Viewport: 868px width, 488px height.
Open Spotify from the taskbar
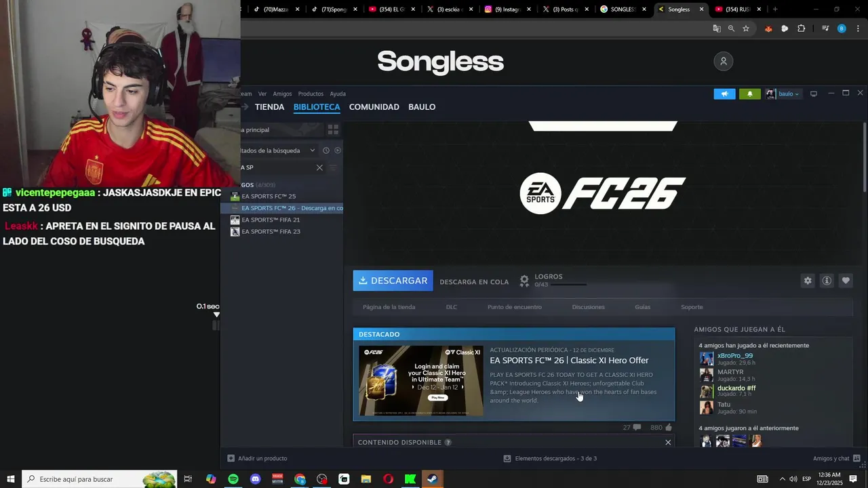(x=233, y=479)
